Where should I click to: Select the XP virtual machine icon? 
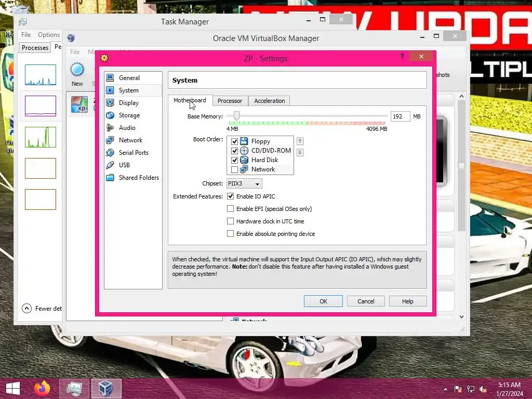click(79, 104)
